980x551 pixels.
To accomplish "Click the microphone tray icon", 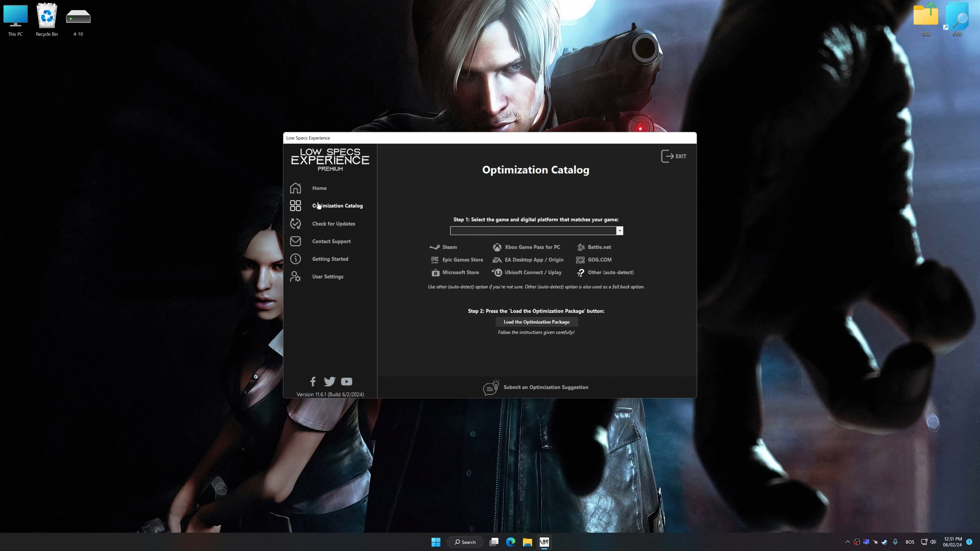I will [x=895, y=542].
